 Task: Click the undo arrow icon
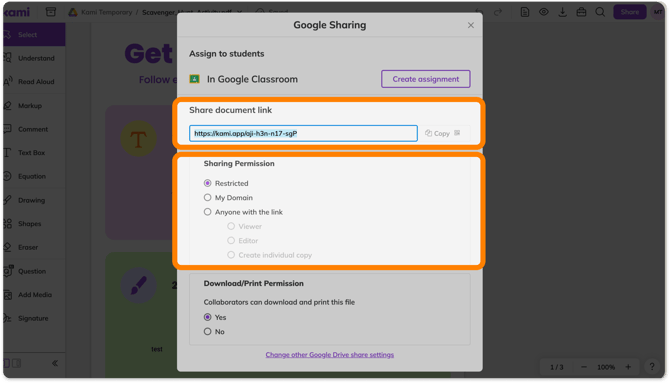[x=479, y=12]
